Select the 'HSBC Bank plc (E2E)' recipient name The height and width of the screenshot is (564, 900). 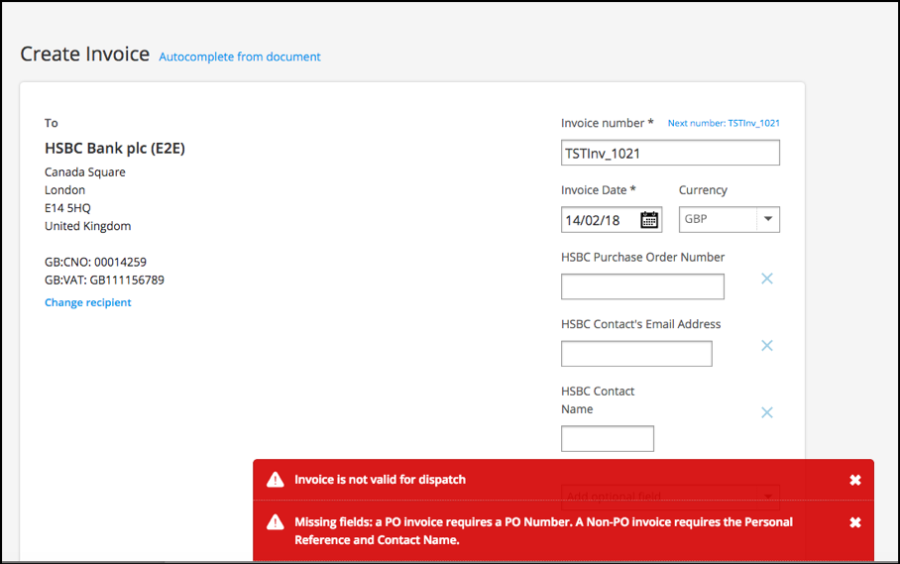click(x=115, y=149)
